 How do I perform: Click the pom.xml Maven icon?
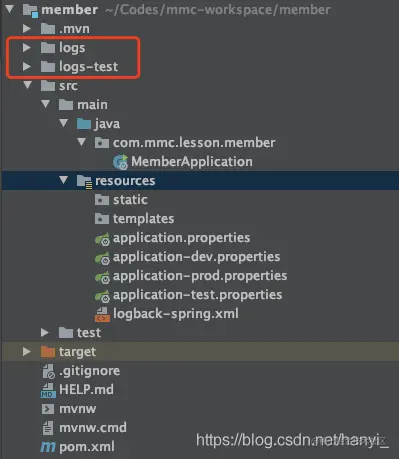coord(48,447)
